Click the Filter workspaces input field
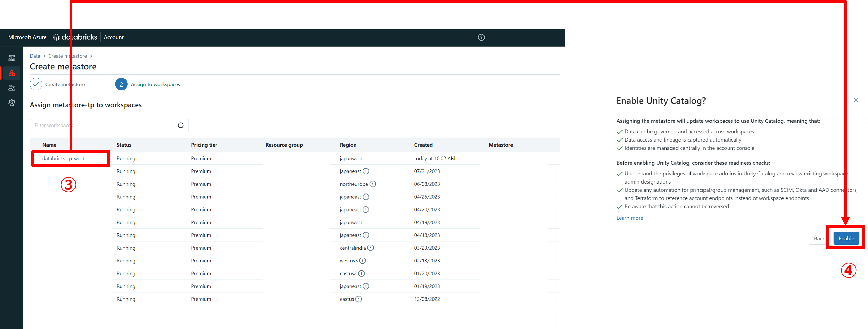This screenshot has width=868, height=329. [x=101, y=125]
